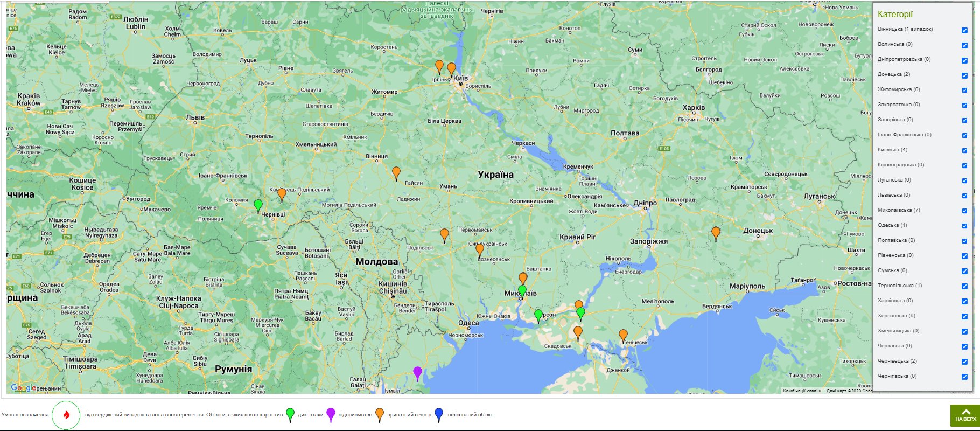Select the orange marker at Кам'янець-Подільський

point(282,195)
